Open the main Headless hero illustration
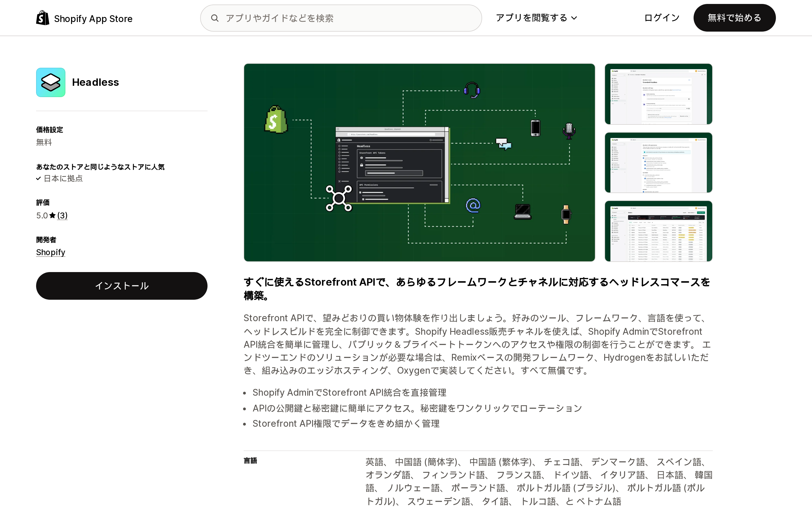This screenshot has height=508, width=812. click(x=420, y=163)
